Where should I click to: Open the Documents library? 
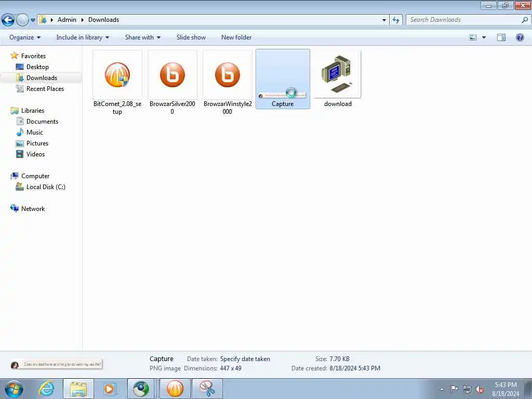click(42, 121)
